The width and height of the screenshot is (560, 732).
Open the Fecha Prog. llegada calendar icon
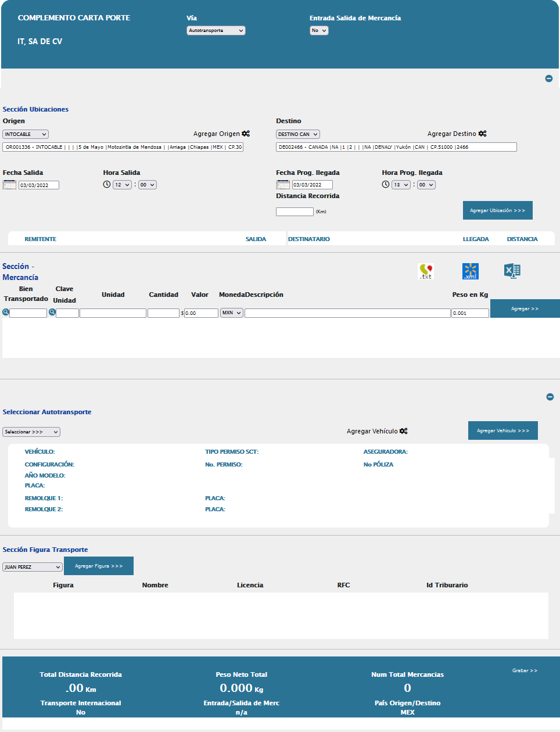point(283,185)
